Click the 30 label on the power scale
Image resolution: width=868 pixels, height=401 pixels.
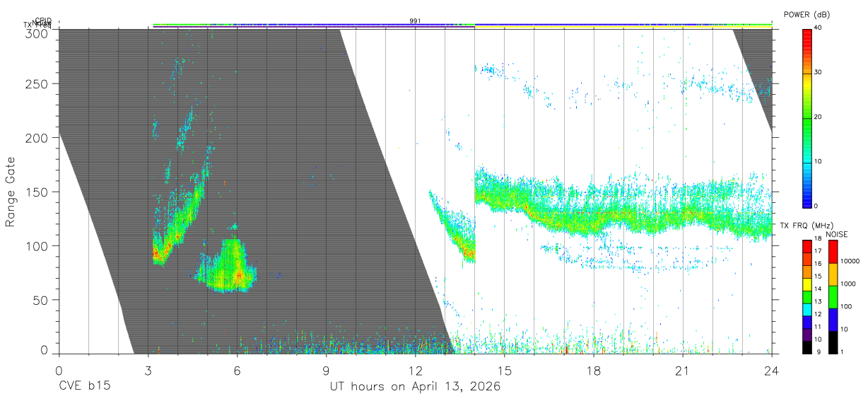click(x=819, y=72)
